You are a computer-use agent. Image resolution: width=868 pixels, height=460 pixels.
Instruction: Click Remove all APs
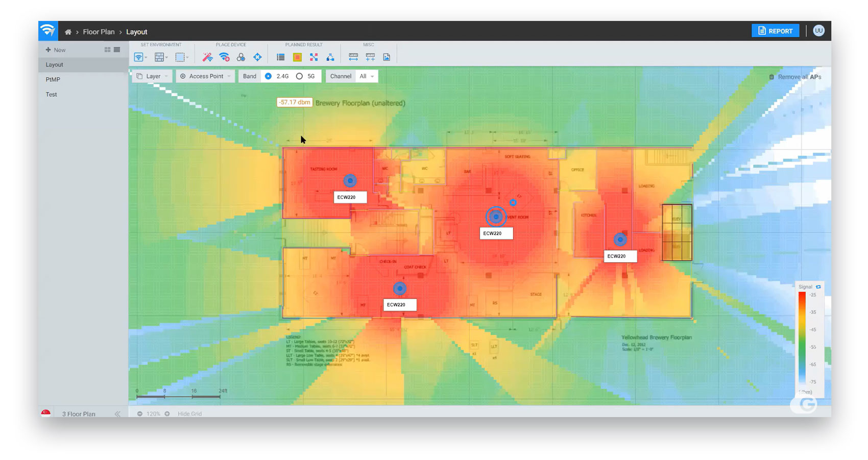(x=795, y=77)
